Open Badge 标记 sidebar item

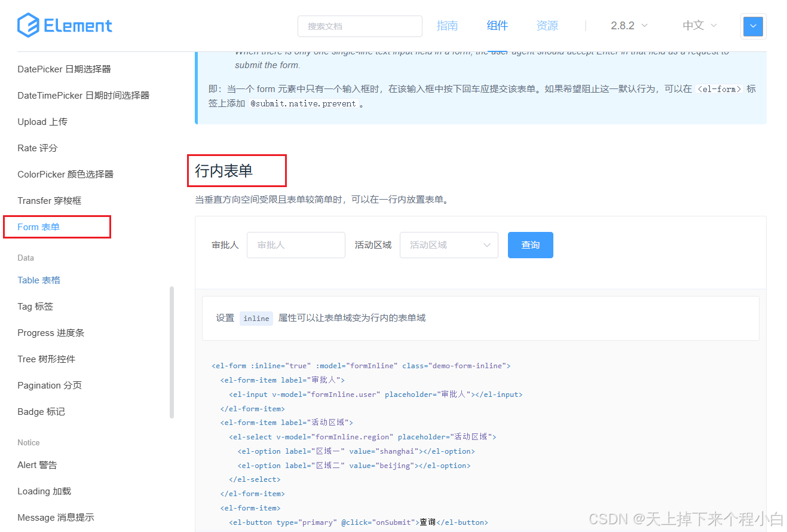41,412
